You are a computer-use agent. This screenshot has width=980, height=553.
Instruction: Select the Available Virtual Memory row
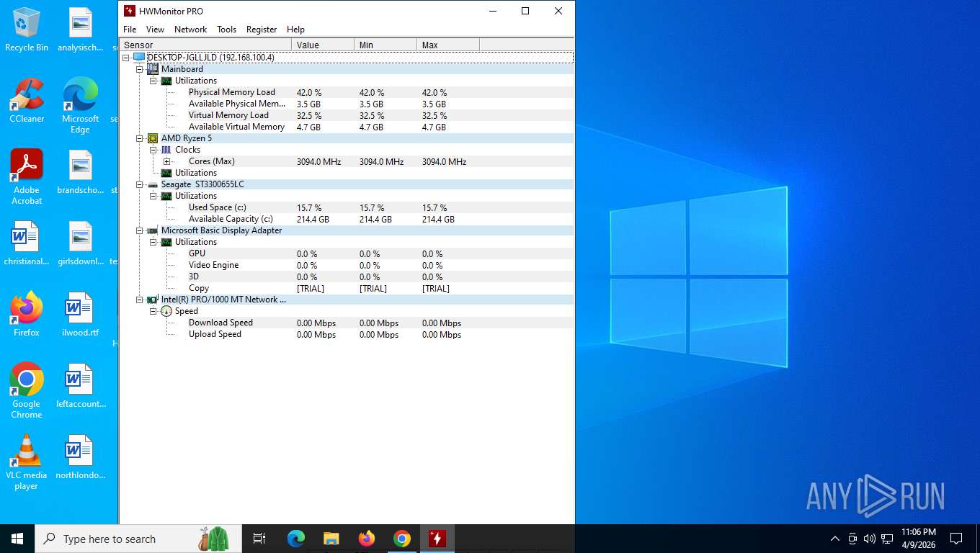click(x=347, y=127)
